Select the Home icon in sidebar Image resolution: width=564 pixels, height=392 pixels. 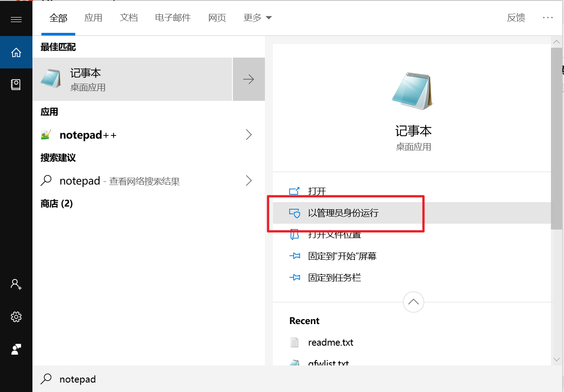coord(16,53)
